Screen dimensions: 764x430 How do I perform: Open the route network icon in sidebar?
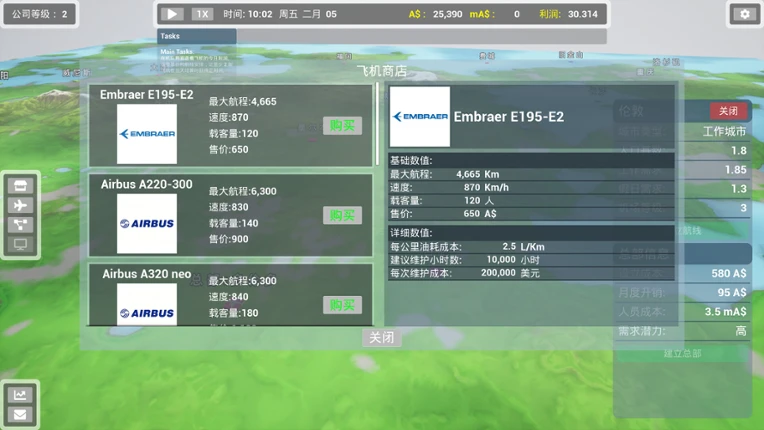20,224
